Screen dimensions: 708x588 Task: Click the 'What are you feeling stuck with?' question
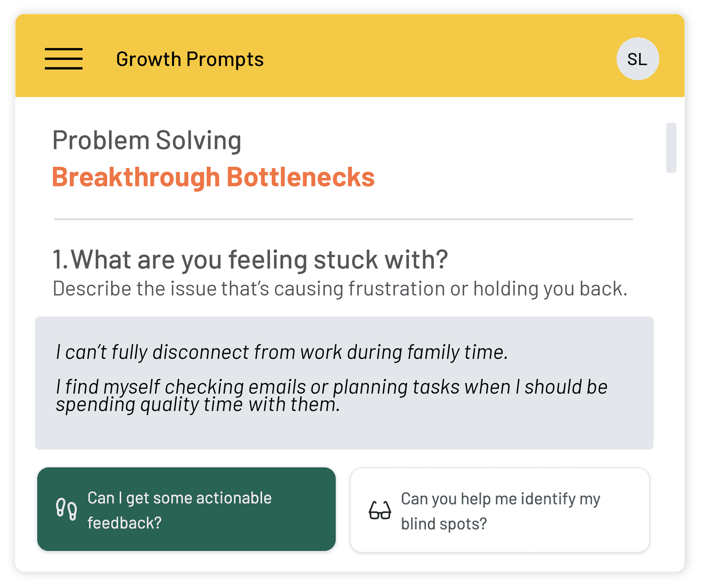(x=259, y=259)
